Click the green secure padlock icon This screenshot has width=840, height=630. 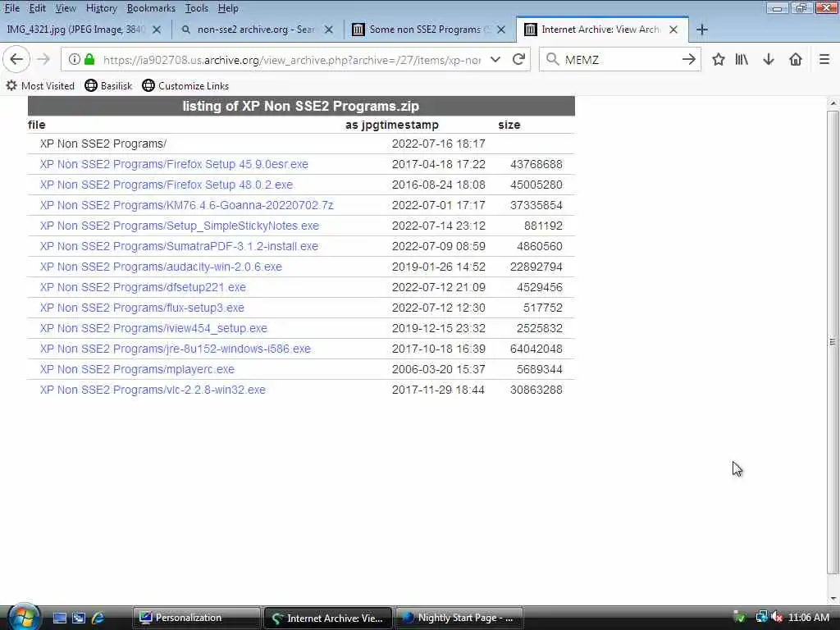coord(89,59)
